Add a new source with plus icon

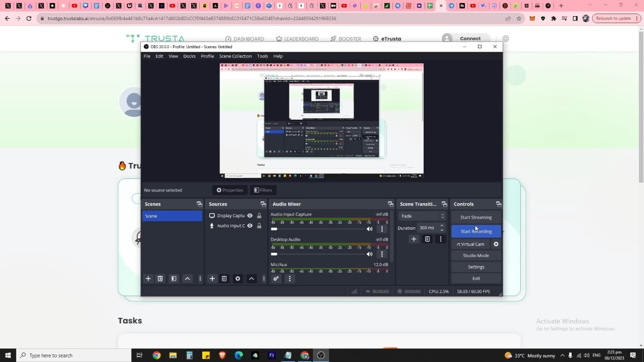pyautogui.click(x=212, y=279)
